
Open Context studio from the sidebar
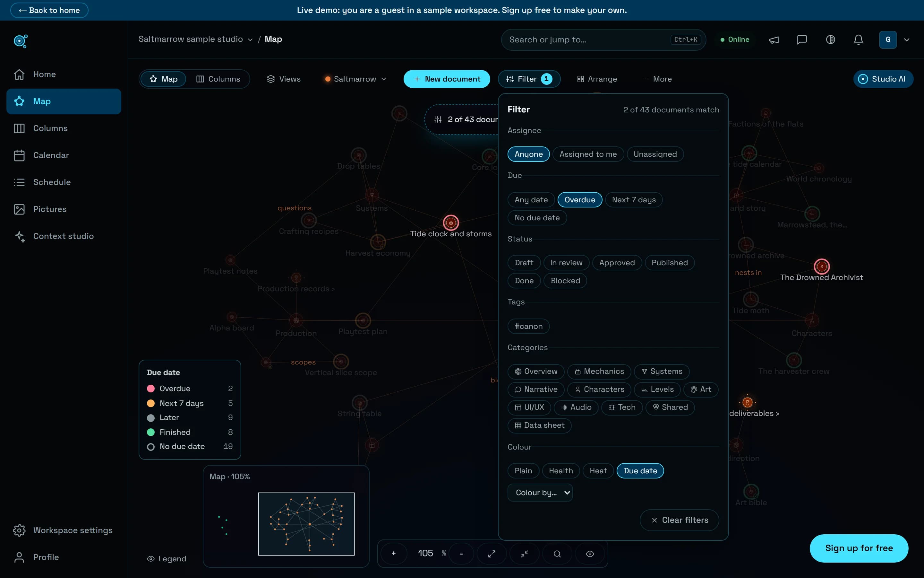(x=64, y=236)
